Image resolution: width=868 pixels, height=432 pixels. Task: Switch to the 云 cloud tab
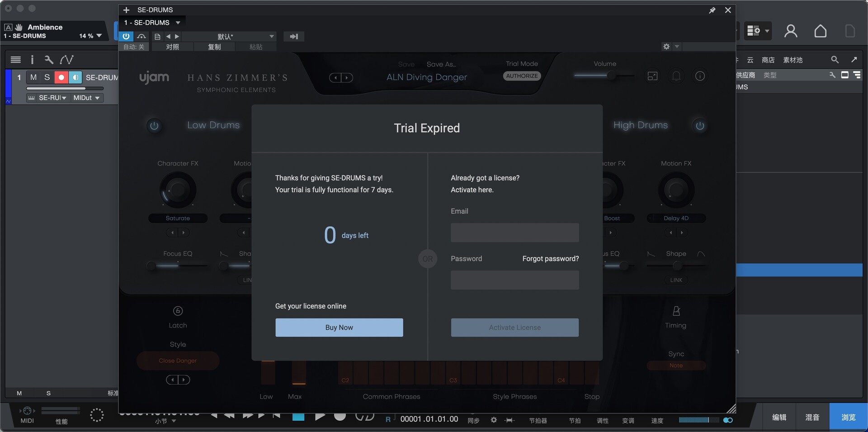[x=750, y=60]
